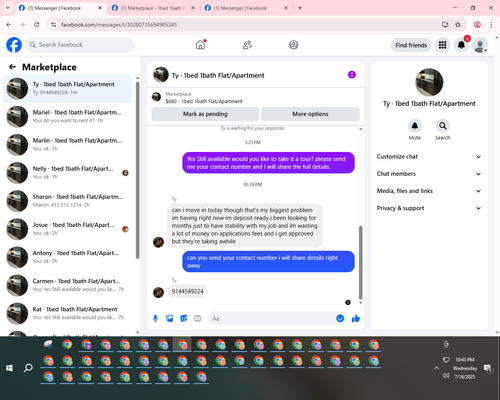Viewport: 500px width, 400px height.
Task: Open the Groups icon in top navigation
Action: point(294,45)
